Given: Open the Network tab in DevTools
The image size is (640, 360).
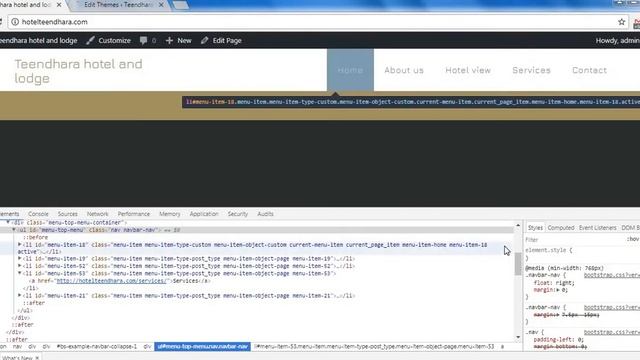Looking at the screenshot, I should (98, 214).
